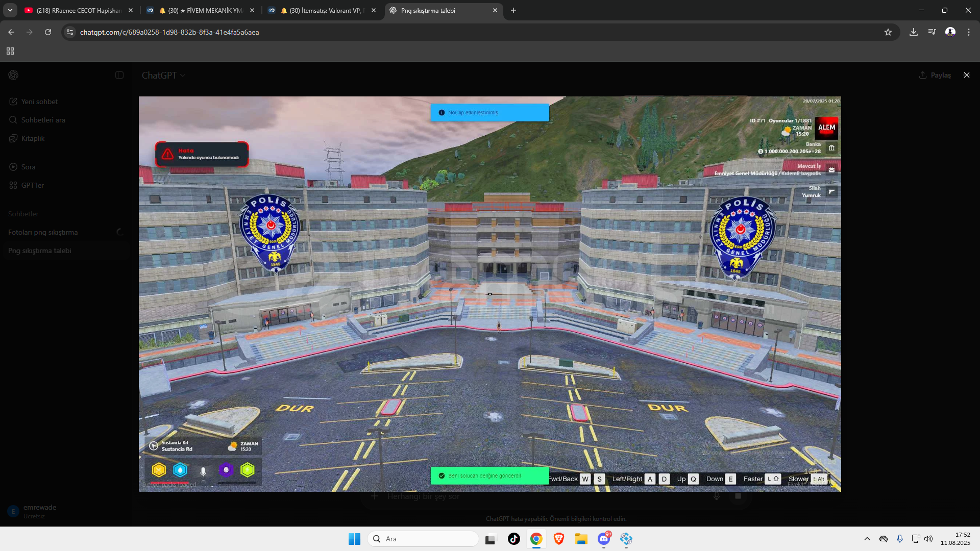980x551 pixels.
Task: Open network settings tray icon
Action: coord(916,539)
